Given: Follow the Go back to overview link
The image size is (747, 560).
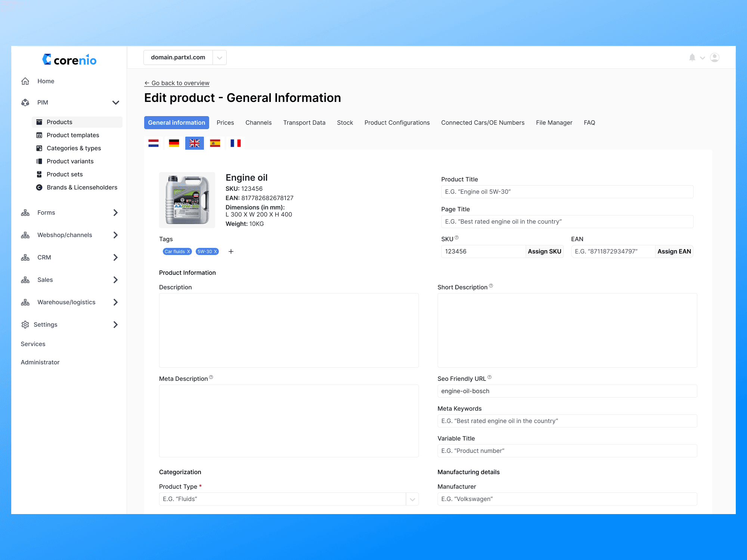Looking at the screenshot, I should (177, 83).
